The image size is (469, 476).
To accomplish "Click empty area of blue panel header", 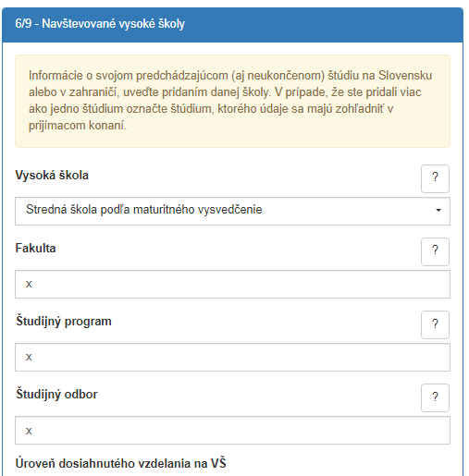I will pyautogui.click(x=324, y=25).
